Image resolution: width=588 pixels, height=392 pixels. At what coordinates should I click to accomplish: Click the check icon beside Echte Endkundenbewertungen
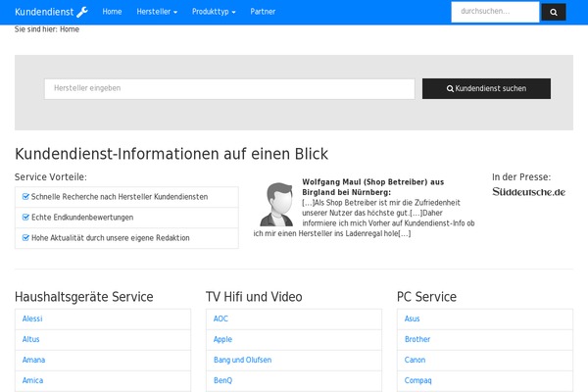(x=25, y=218)
